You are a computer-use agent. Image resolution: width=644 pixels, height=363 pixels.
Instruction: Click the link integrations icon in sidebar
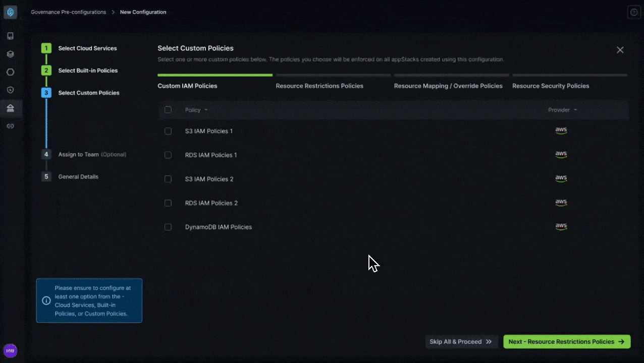click(10, 126)
